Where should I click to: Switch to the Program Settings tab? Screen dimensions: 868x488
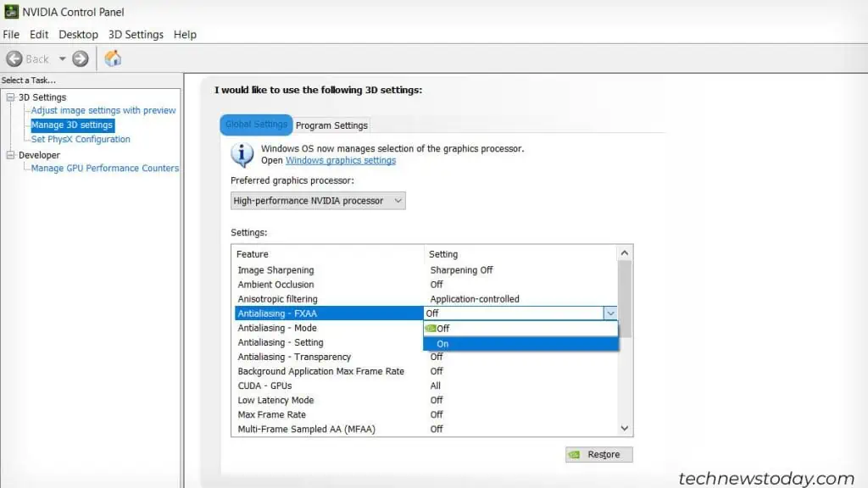coord(331,125)
